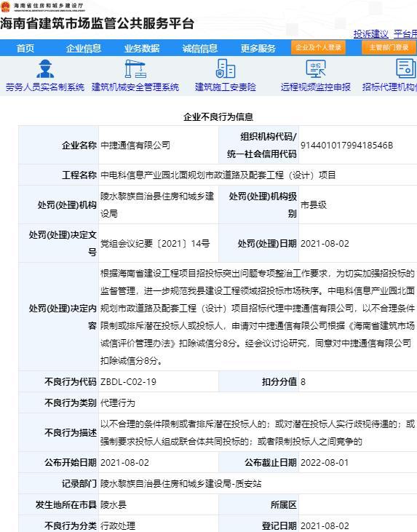Viewport: 417px width, 532px height.
Task: Click the penalty decision content paragraph
Action: [258, 317]
